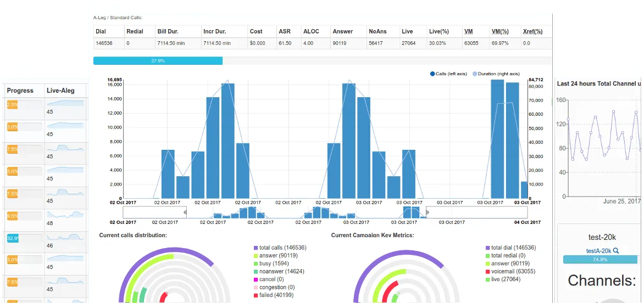Viewport: 644px width, 303px height.
Task: Click the 74.9% progress bar under testA-20k
Action: 600,260
